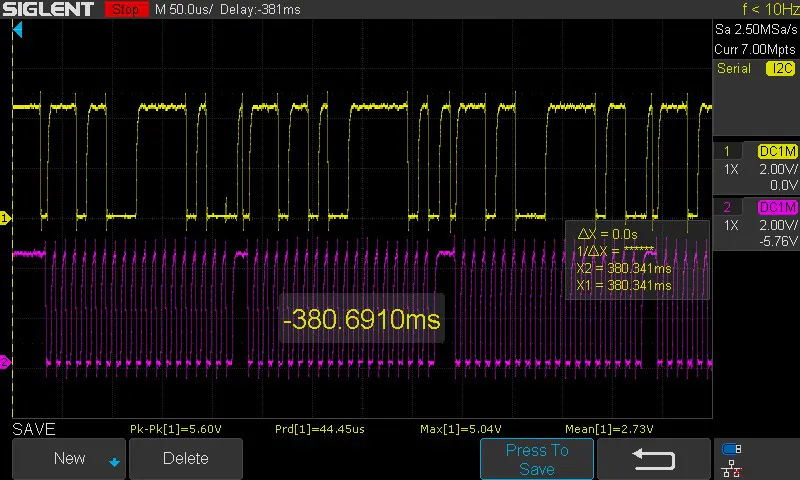Screen dimensions: 800x480
Task: Click channel 1 1X probe setting
Action: pos(731,169)
